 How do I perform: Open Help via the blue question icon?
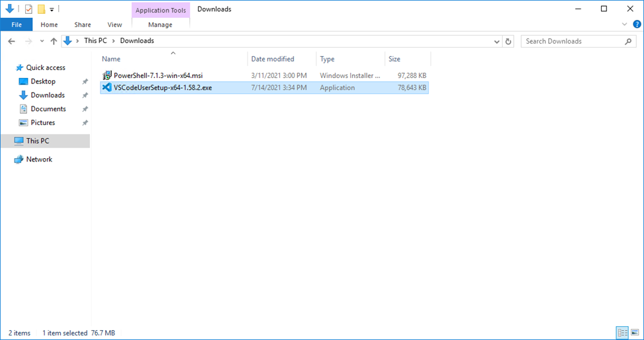point(637,24)
